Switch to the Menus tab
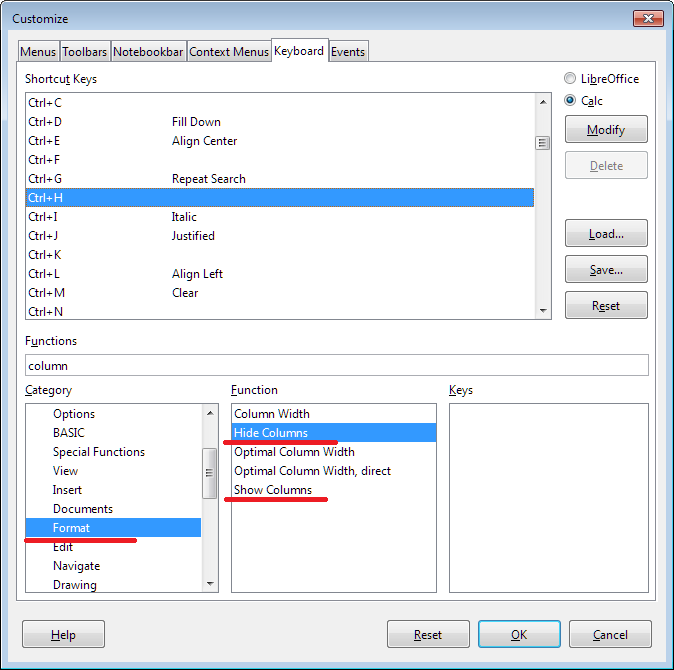Screen dimensions: 674x670 click(x=38, y=52)
